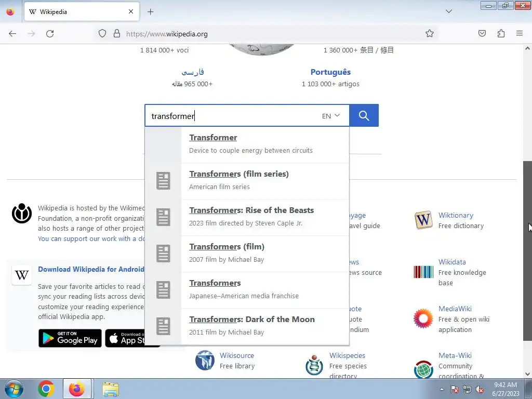Click the Meta-Wiki globe logo

pyautogui.click(x=423, y=369)
